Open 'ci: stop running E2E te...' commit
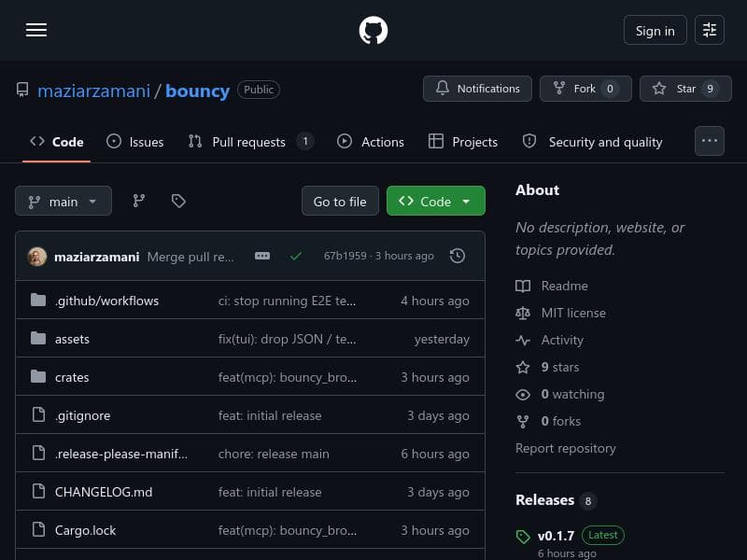Image resolution: width=747 pixels, height=560 pixels. 287,301
